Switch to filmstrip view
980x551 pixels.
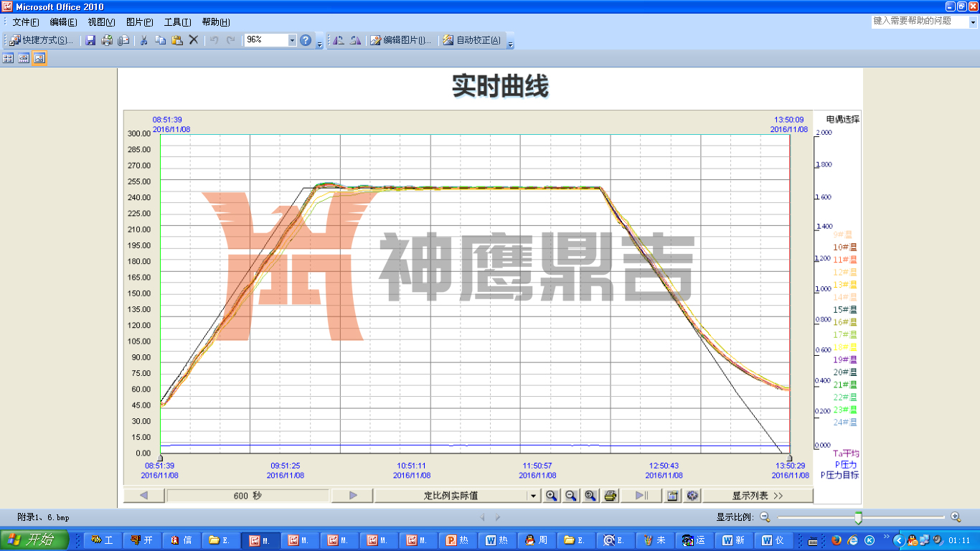coord(24,58)
